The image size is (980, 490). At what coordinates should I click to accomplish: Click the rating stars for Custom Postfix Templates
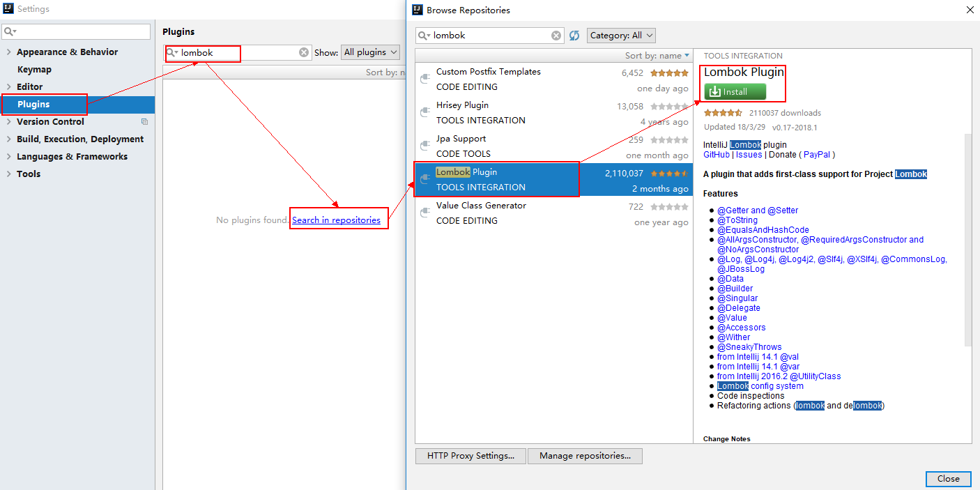[669, 72]
